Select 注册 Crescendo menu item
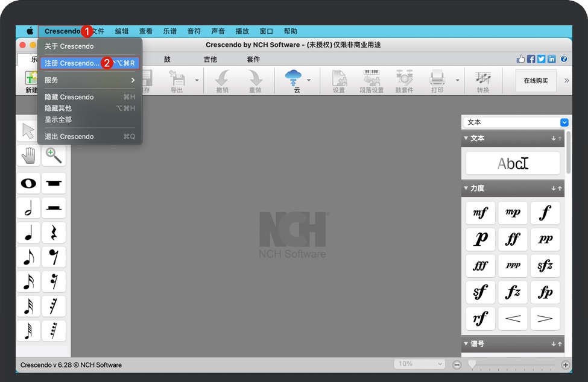 72,63
